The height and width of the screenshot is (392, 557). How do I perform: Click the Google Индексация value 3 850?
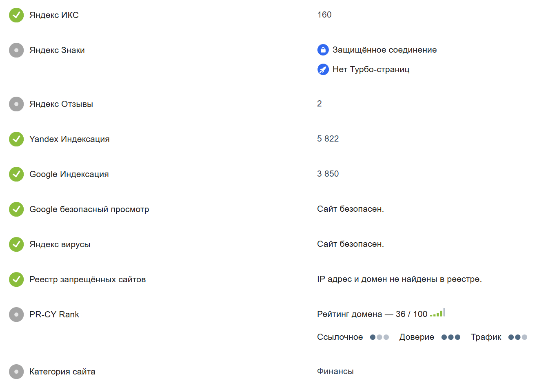coord(328,174)
